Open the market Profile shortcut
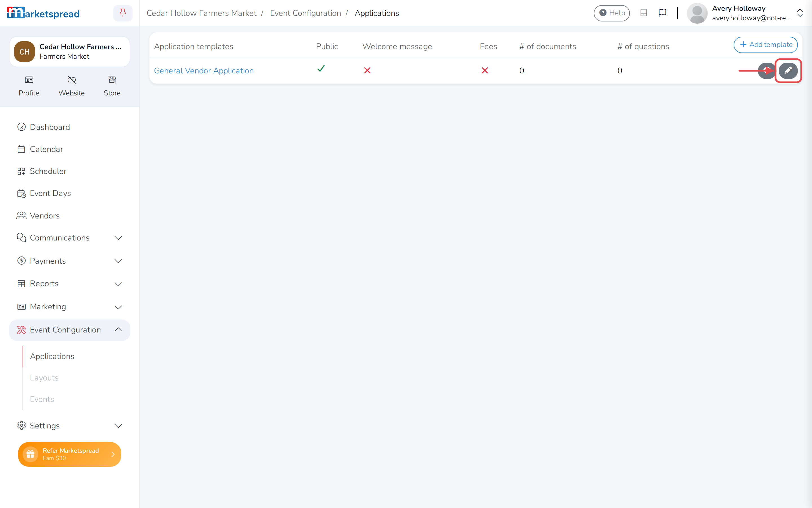Screen dimensions: 812x508 pyautogui.click(x=29, y=86)
